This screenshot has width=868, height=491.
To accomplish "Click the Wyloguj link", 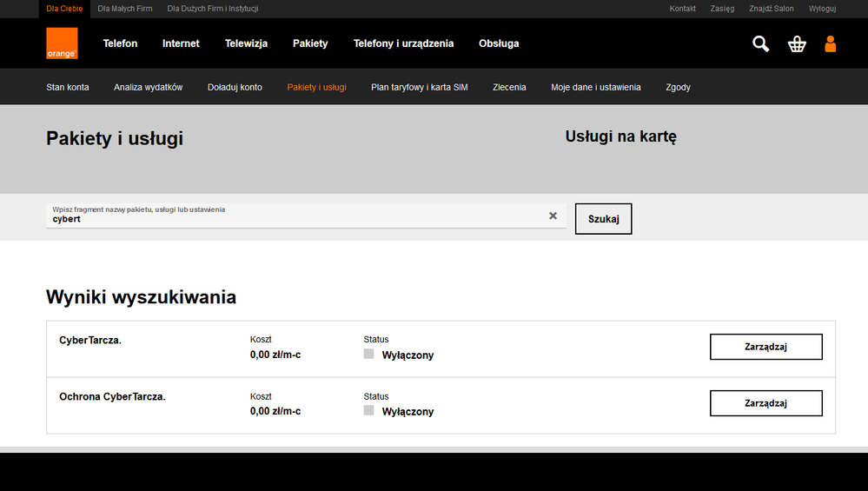I will coord(822,9).
